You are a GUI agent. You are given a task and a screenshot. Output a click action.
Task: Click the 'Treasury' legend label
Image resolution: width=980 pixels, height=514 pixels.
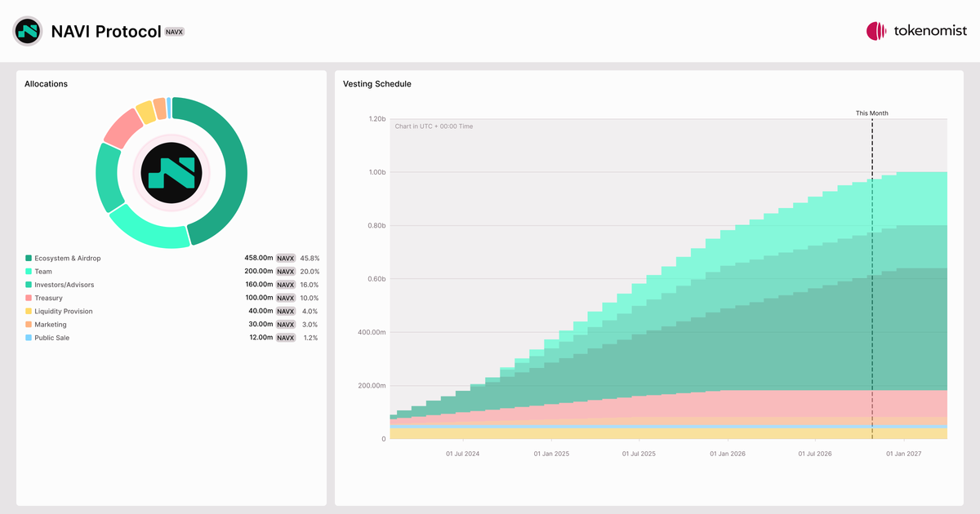coord(48,298)
